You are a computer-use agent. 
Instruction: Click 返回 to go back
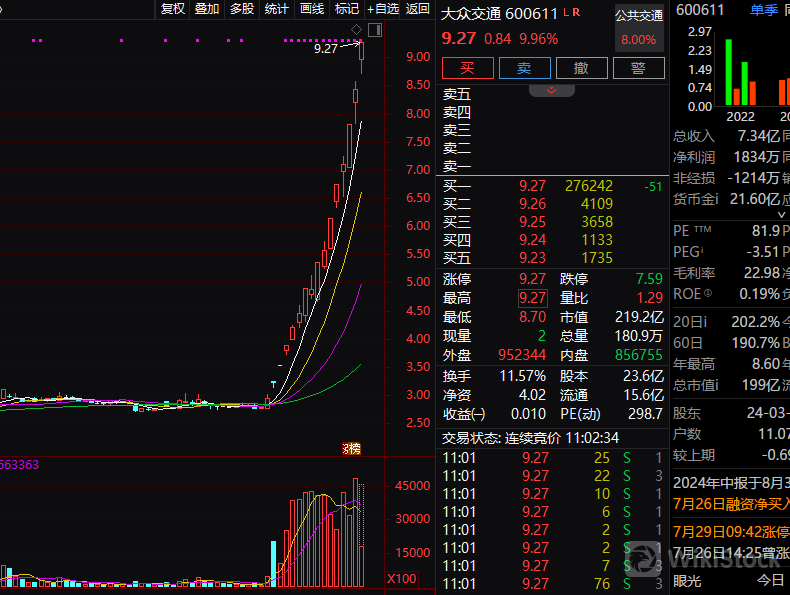point(418,9)
